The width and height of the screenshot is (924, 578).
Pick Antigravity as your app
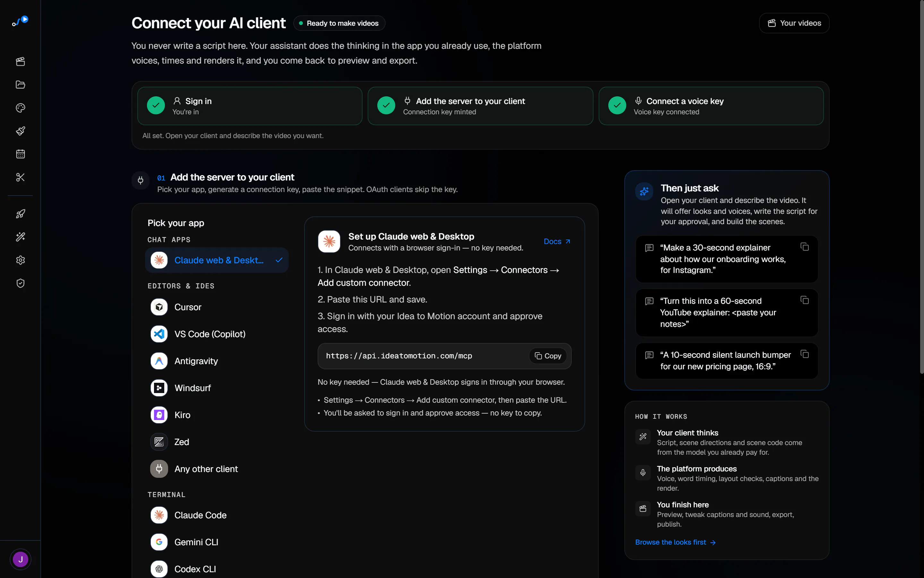(x=217, y=361)
